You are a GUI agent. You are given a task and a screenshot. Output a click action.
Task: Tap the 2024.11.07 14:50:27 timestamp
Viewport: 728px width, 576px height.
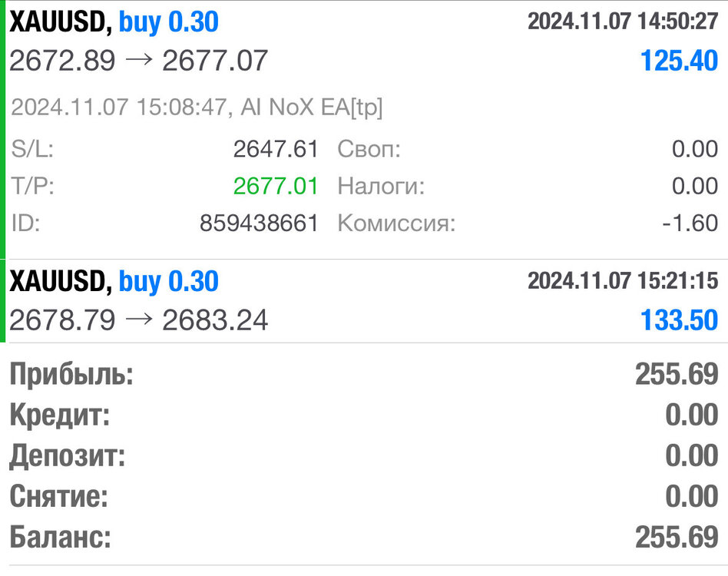[623, 22]
